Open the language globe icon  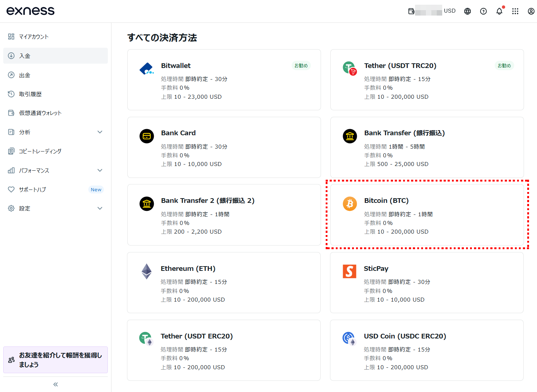click(468, 11)
